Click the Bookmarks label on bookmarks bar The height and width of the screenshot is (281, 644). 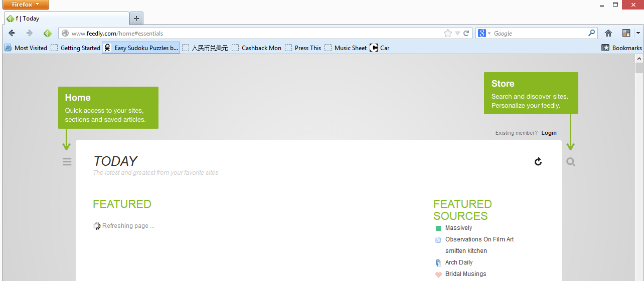click(x=627, y=48)
